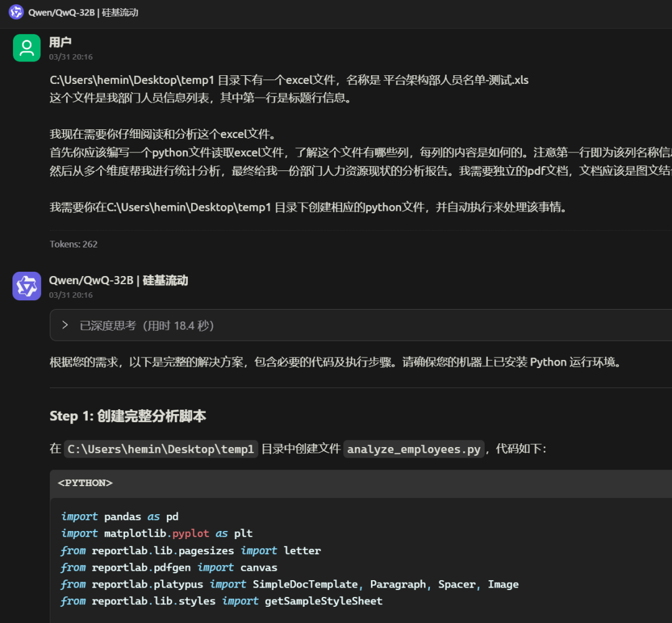Click the reportlab.pdfgen import canvas line
The width and height of the screenshot is (672, 623).
[169, 567]
